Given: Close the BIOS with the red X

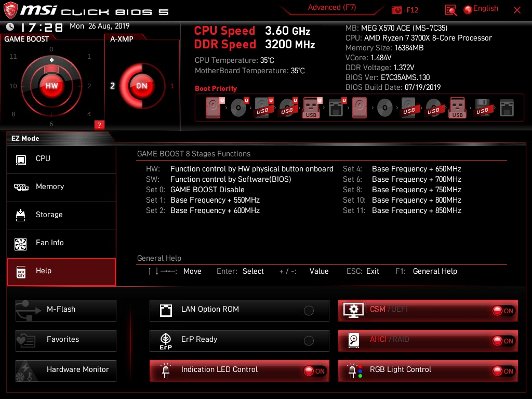Looking at the screenshot, I should click(517, 10).
